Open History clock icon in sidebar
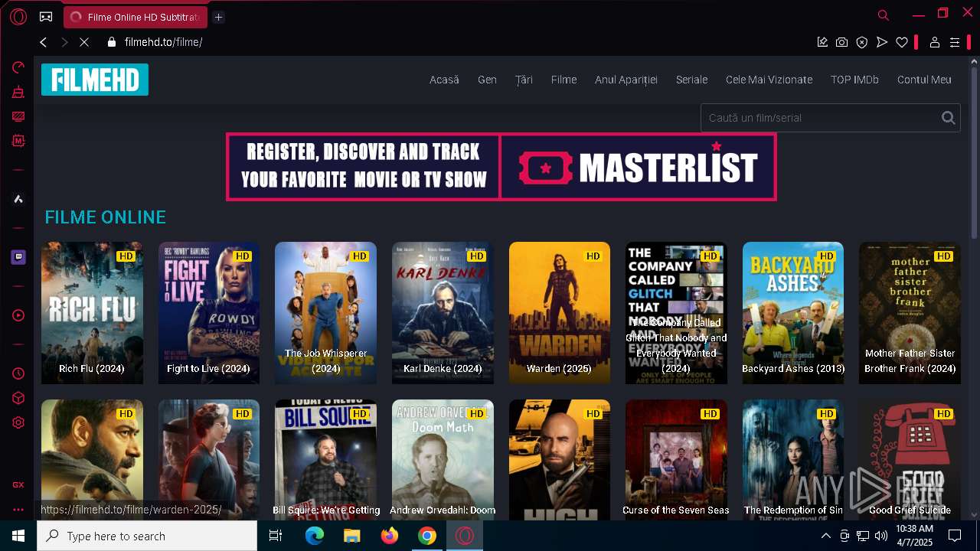Screen dimensions: 980x551 point(18,373)
